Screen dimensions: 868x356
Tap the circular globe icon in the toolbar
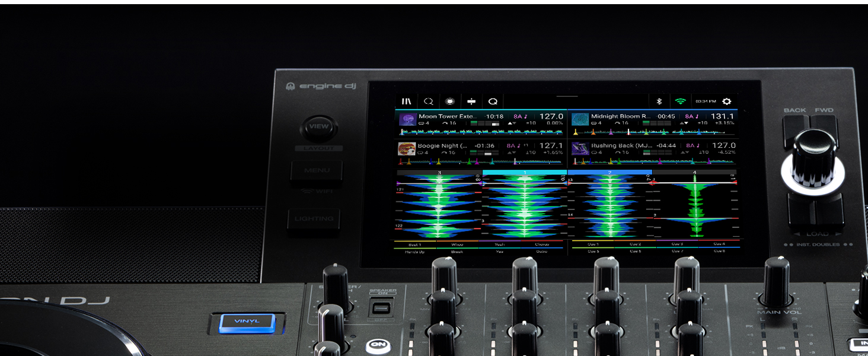(449, 101)
